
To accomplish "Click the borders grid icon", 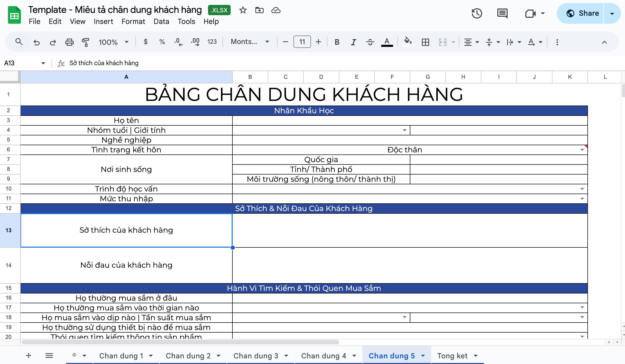I will 426,42.
